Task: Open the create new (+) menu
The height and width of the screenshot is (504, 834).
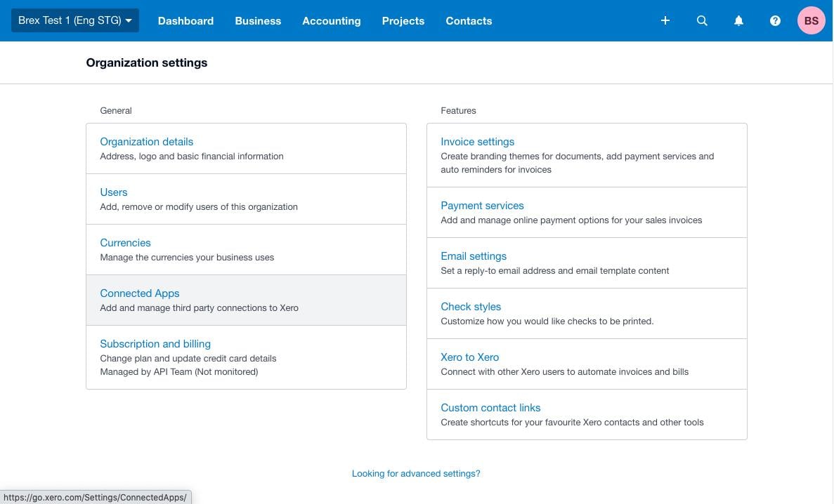Action: pos(665,20)
